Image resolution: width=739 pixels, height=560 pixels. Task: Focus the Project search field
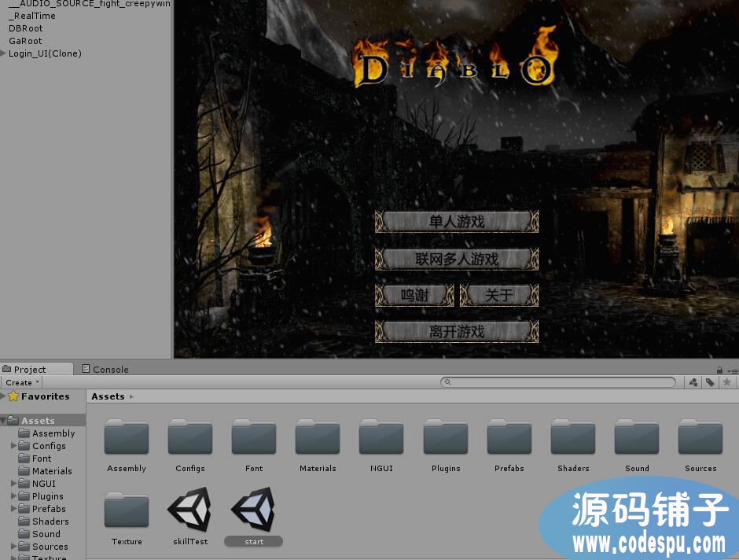coord(558,382)
